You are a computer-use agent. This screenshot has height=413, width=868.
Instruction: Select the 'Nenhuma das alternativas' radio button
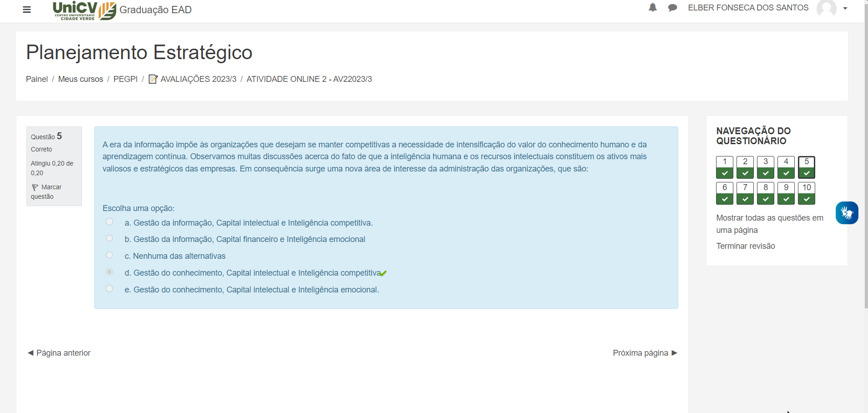(109, 255)
